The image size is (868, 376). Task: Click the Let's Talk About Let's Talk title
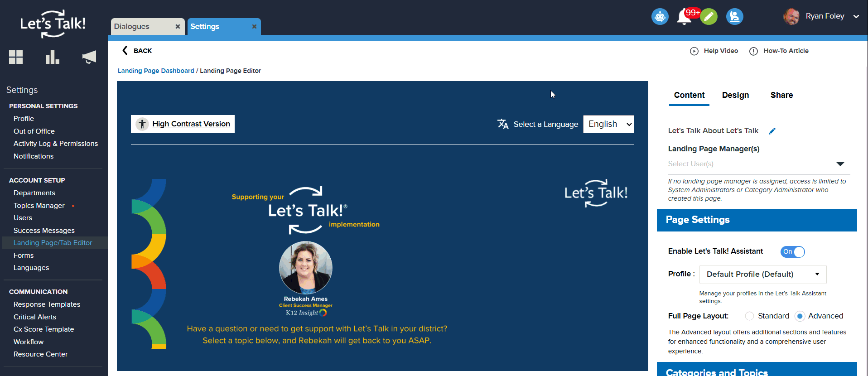click(x=713, y=131)
